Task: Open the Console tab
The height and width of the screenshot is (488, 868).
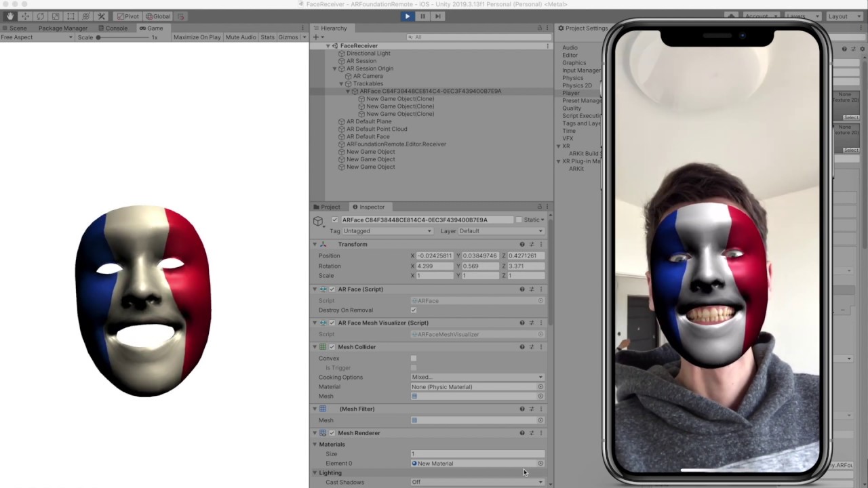Action: pos(113,28)
